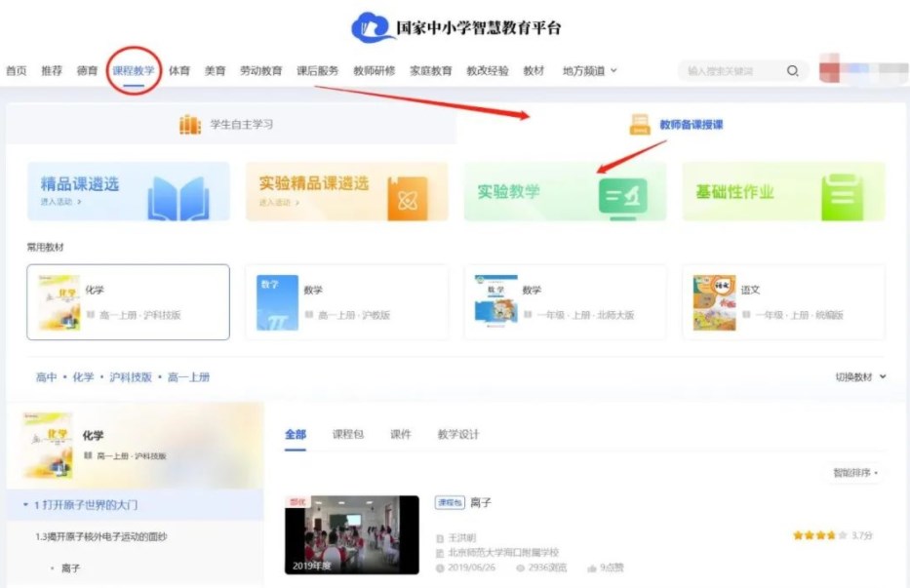The height and width of the screenshot is (588, 910).
Task: Click the 课程包 tag beside 离子
Action: pyautogui.click(x=450, y=502)
